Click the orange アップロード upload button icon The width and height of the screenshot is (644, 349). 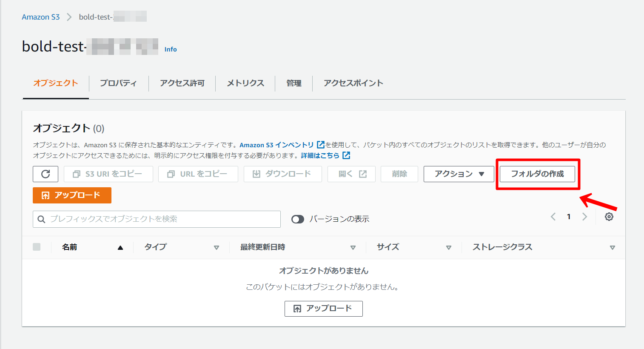point(44,195)
